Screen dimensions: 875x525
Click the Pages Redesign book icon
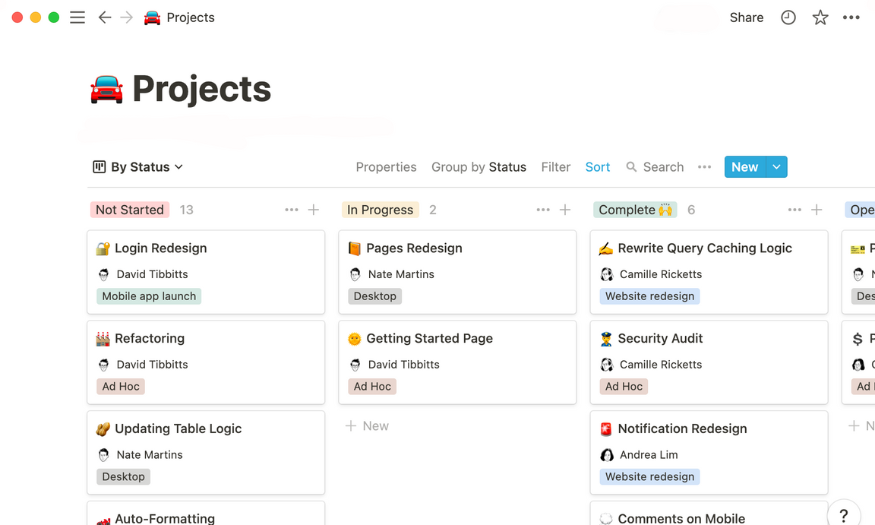tap(354, 248)
